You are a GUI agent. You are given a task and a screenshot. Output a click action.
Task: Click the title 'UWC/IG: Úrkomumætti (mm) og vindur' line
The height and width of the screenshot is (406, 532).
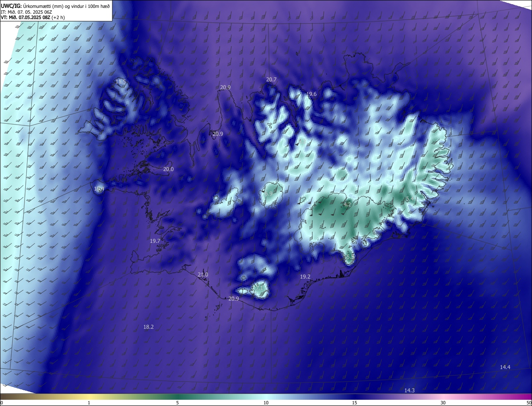click(x=55, y=6)
